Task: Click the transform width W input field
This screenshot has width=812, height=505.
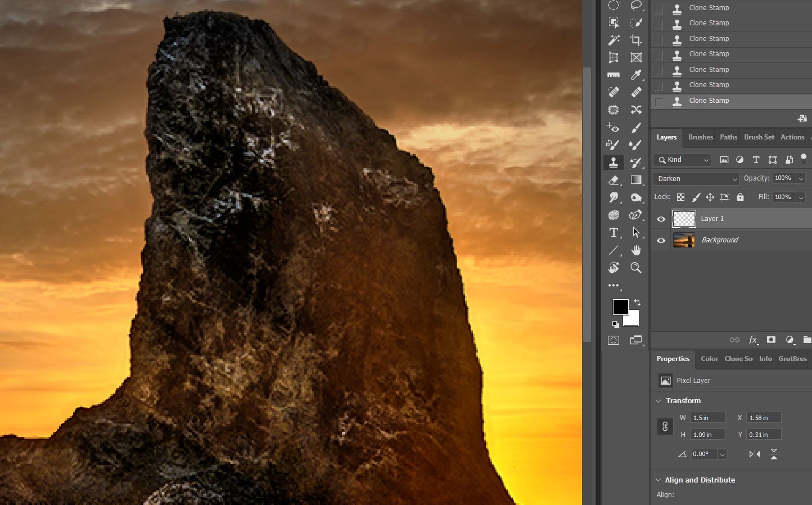Action: 707,418
